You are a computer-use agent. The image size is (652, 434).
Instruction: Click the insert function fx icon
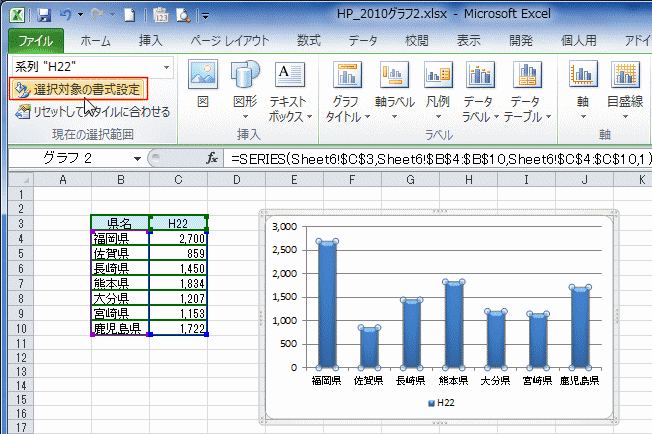[212, 158]
